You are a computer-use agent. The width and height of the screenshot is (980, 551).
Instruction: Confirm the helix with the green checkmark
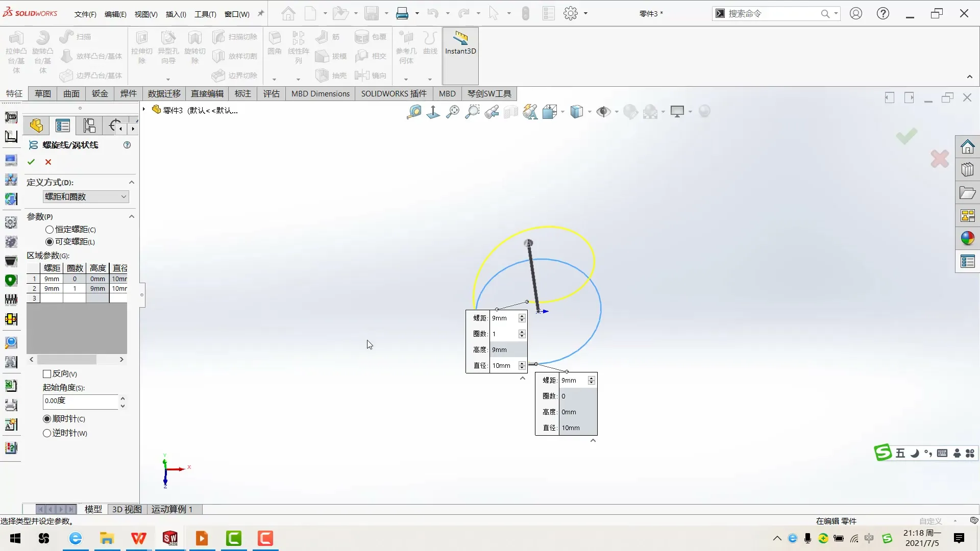click(31, 161)
